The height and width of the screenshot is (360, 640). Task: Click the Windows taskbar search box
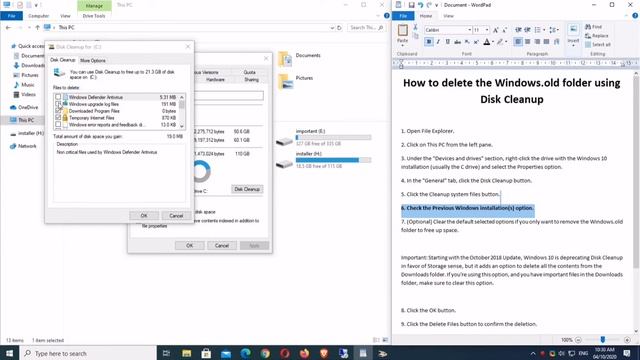88,353
